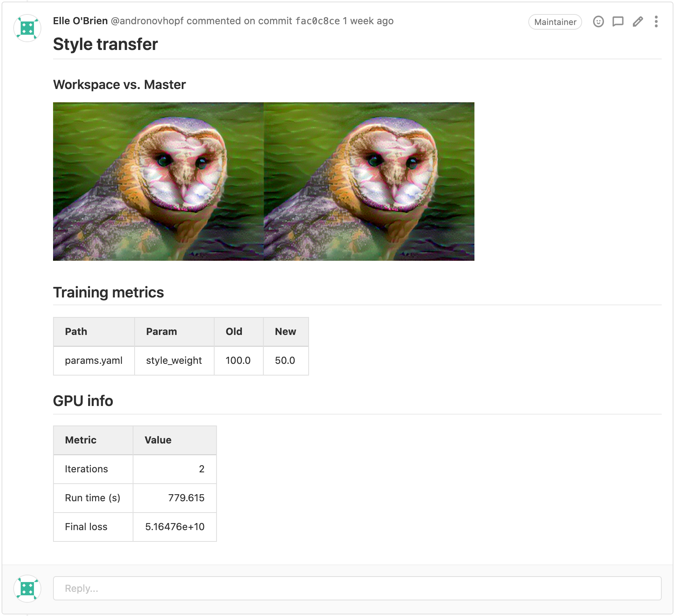The height and width of the screenshot is (616, 675).
Task: Add a reaction with the smiley icon
Action: [x=598, y=22]
